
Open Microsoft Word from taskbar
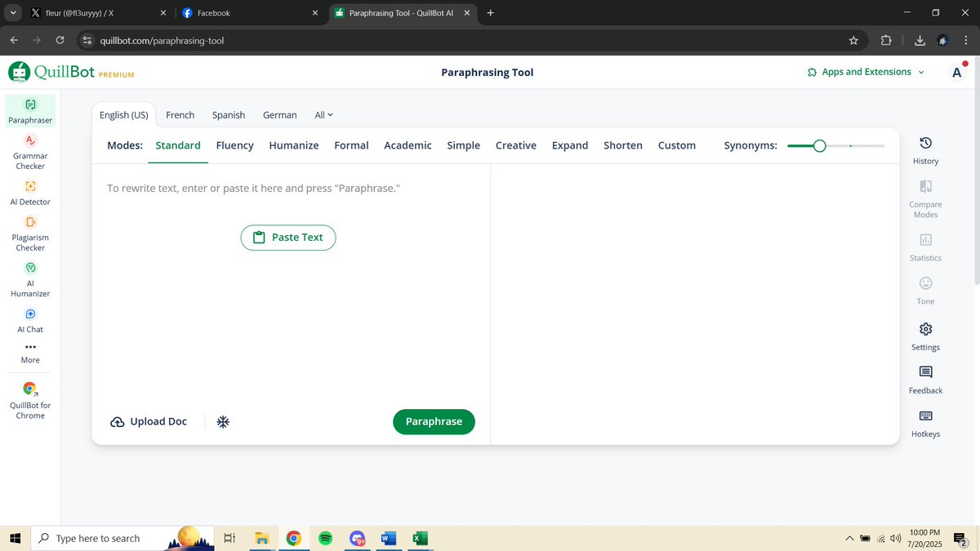389,538
